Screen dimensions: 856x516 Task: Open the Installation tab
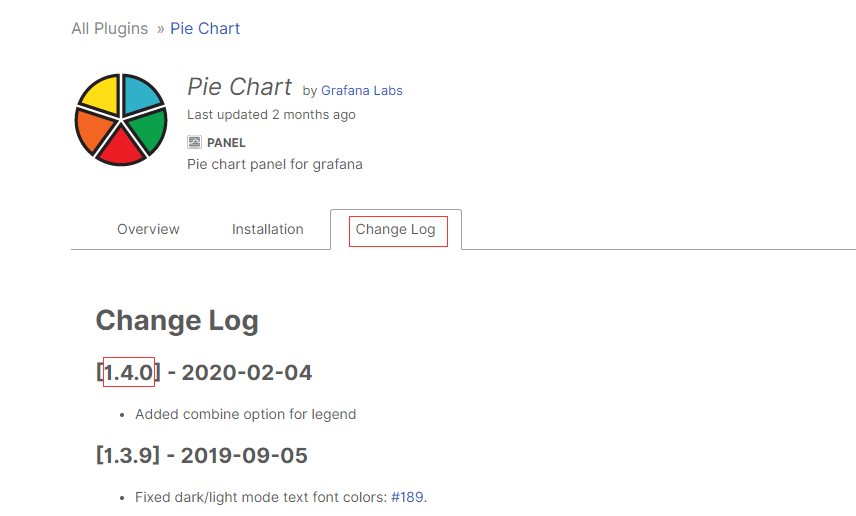point(267,229)
